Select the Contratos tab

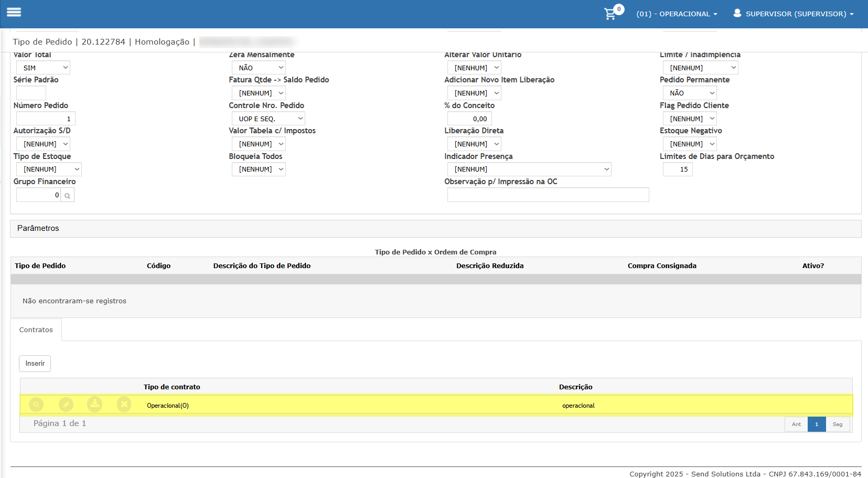36,330
